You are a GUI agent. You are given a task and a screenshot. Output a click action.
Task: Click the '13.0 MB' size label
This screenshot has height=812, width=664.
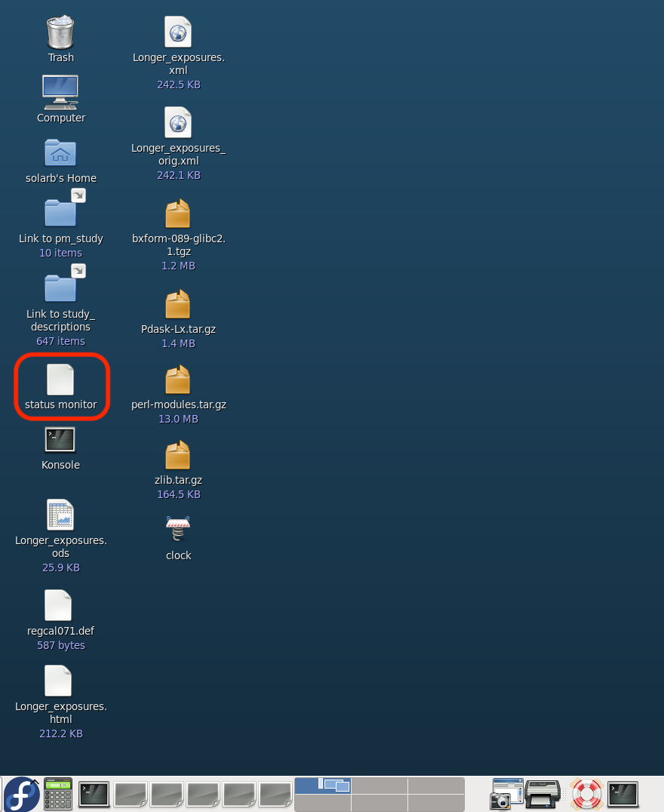pos(179,419)
